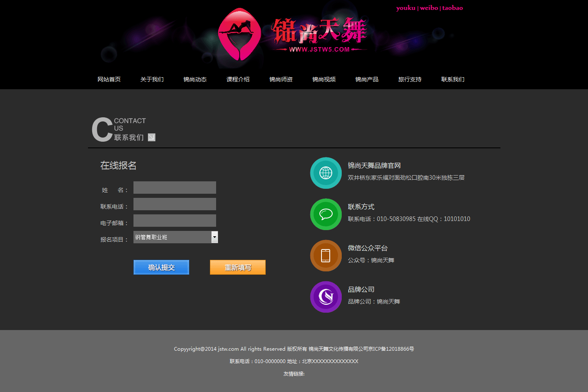Click the green chat bubble contact icon
The width and height of the screenshot is (588, 392).
click(x=326, y=214)
